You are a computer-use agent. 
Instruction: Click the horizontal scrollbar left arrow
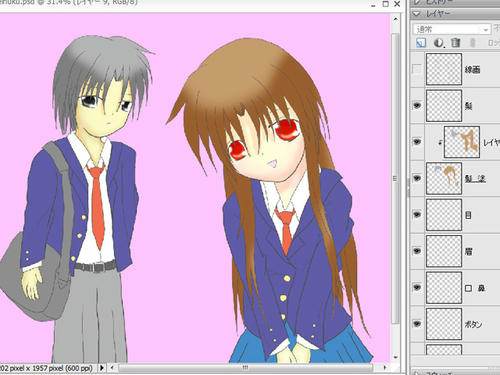point(112,368)
